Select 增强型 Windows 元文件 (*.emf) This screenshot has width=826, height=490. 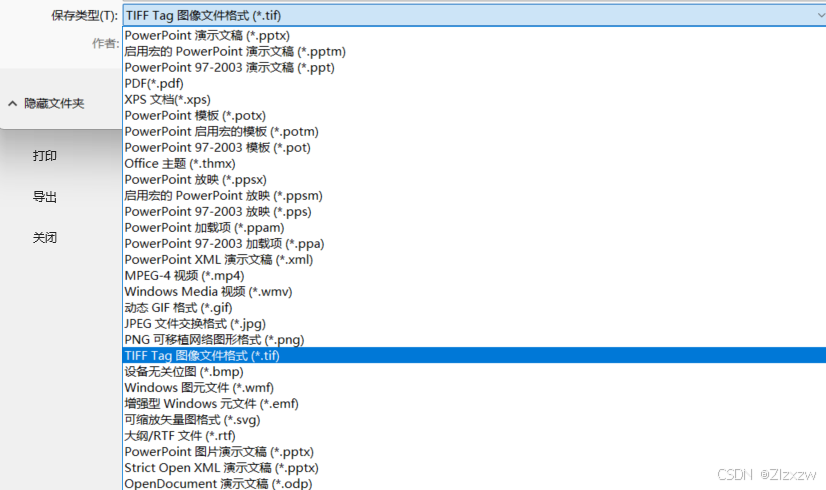(474, 404)
